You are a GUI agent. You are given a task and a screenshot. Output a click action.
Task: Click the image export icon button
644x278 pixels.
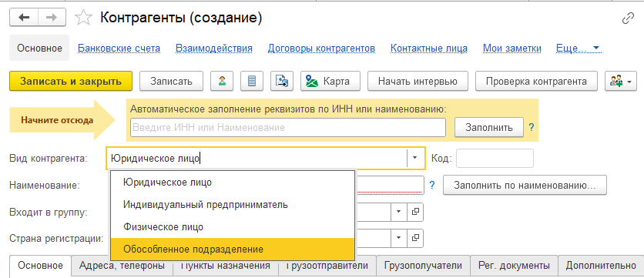point(282,82)
